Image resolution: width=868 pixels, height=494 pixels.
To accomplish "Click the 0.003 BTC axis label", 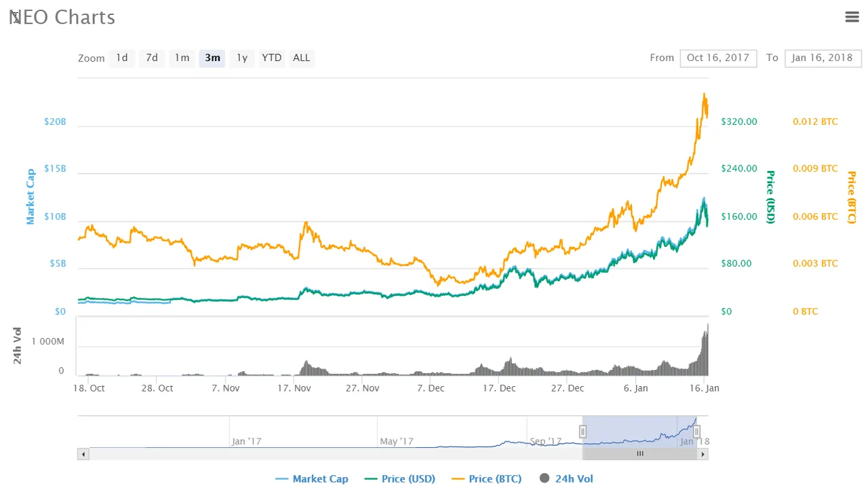I will 815,263.
